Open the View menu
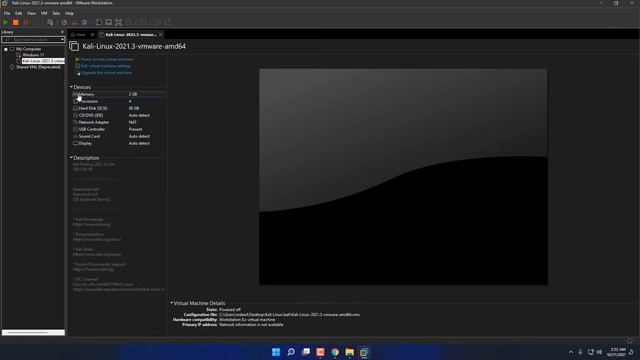 (x=31, y=13)
